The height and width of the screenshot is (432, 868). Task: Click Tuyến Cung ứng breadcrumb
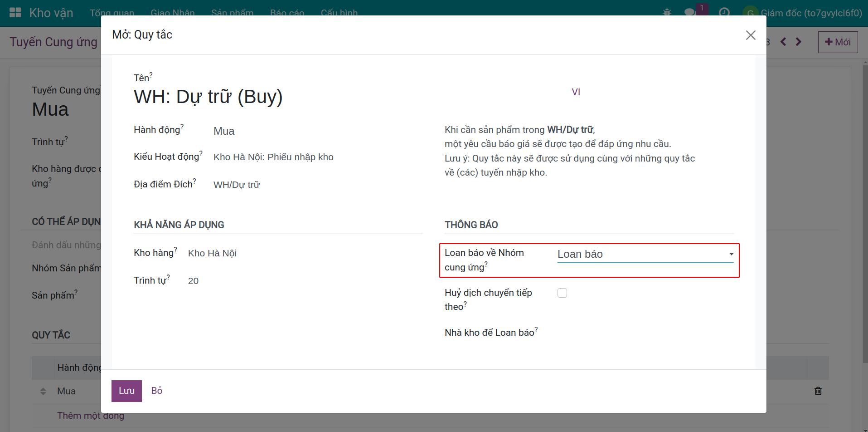(x=53, y=42)
